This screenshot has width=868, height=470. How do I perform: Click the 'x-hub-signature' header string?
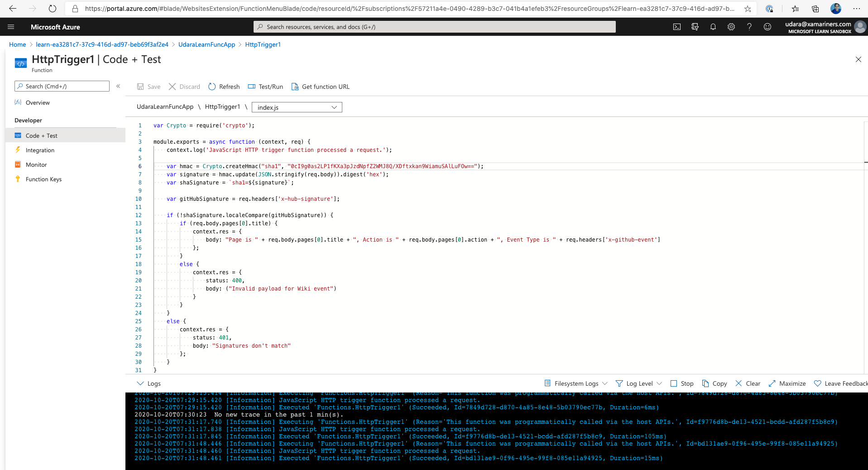point(306,199)
